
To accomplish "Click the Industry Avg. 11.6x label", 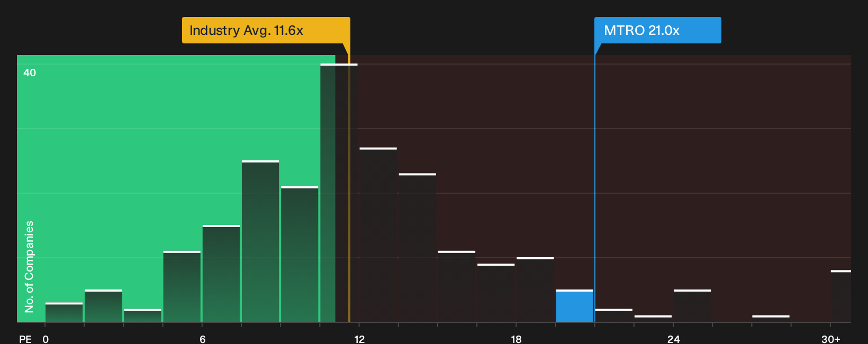I will click(266, 30).
